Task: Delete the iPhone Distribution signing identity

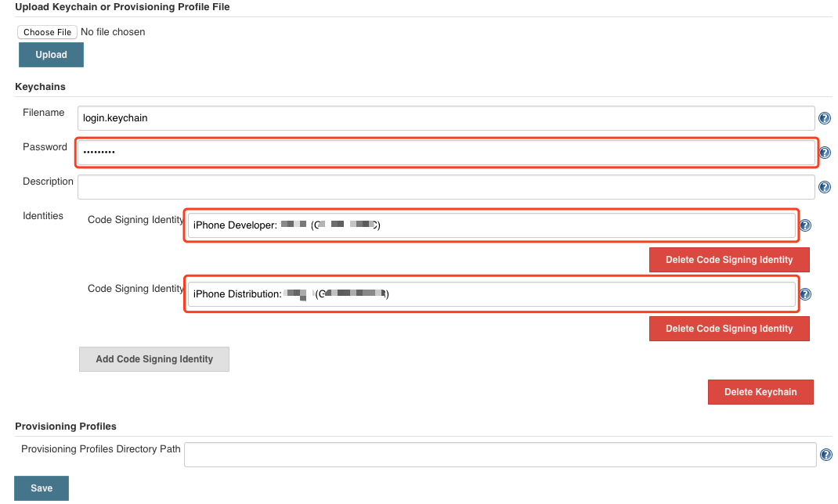Action: click(729, 329)
